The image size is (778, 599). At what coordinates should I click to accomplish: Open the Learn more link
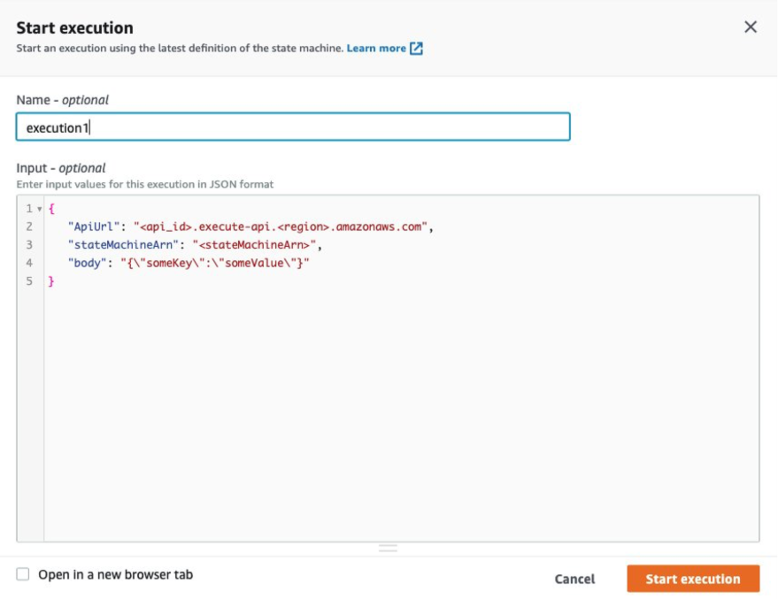coord(376,48)
